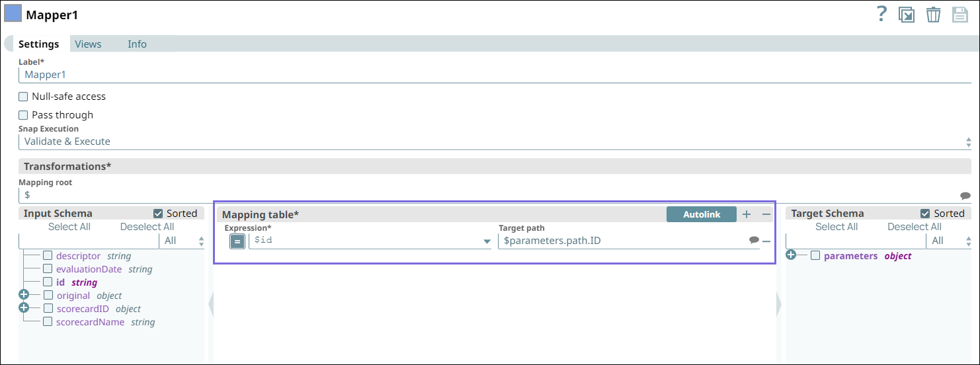Expand the parameters object in Target Schema
This screenshot has height=365, width=980.
pos(791,255)
